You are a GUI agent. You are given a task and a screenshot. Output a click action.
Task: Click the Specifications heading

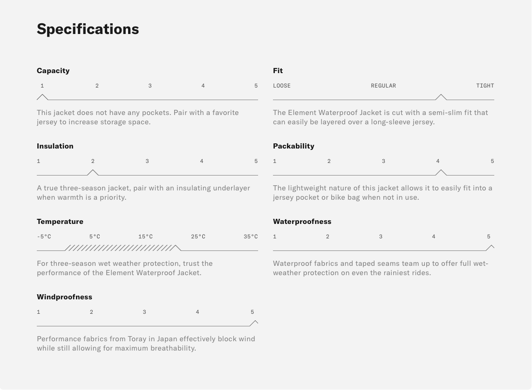[88, 29]
